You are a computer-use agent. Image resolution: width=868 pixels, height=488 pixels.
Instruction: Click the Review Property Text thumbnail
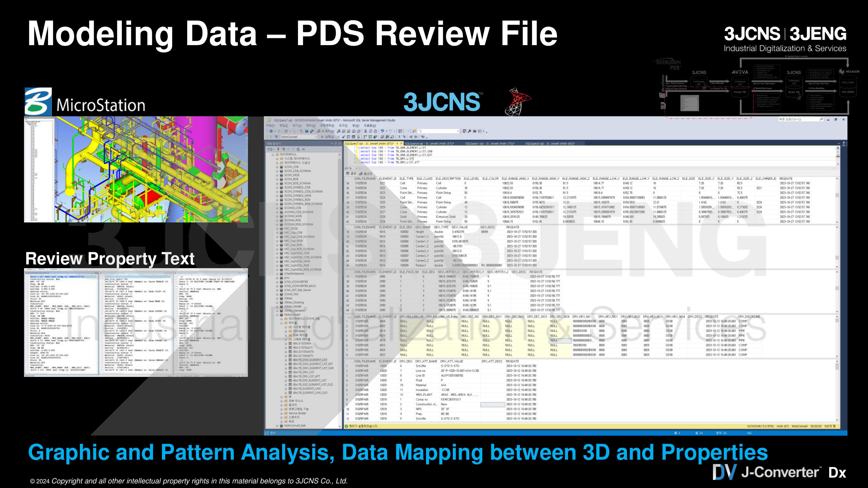pos(136,322)
